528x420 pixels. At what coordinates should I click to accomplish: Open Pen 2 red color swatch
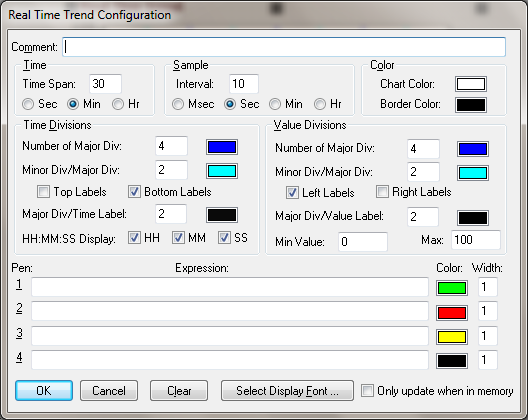(452, 313)
